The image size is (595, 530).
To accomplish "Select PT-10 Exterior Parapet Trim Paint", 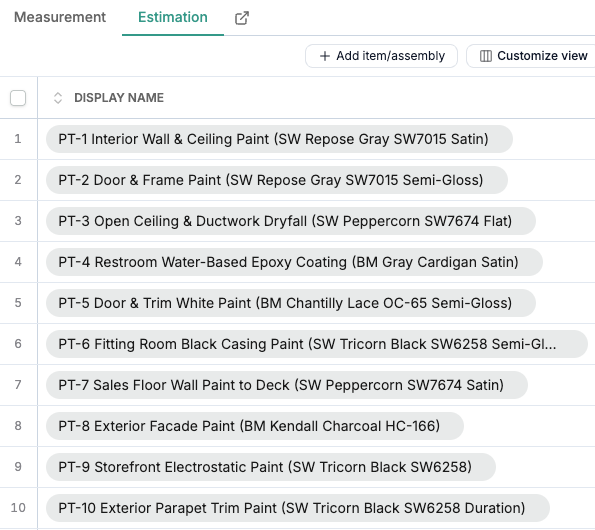I will click(x=298, y=508).
